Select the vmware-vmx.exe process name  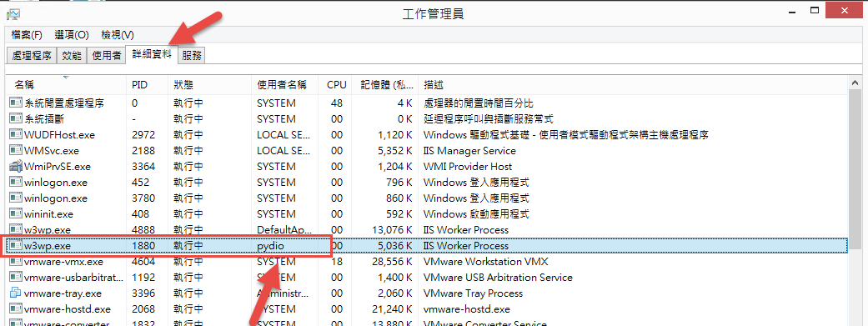click(63, 261)
